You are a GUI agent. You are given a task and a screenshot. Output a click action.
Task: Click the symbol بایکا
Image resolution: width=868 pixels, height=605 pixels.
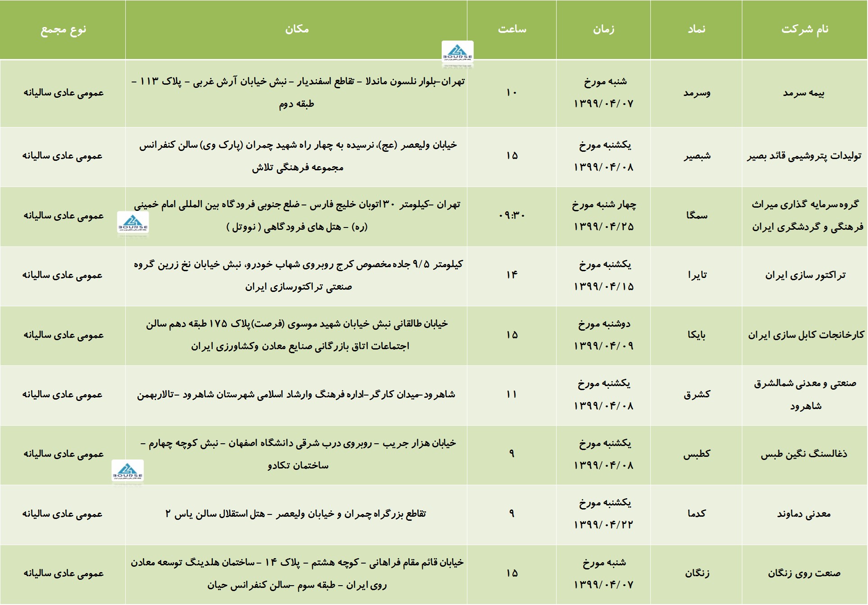tap(697, 335)
